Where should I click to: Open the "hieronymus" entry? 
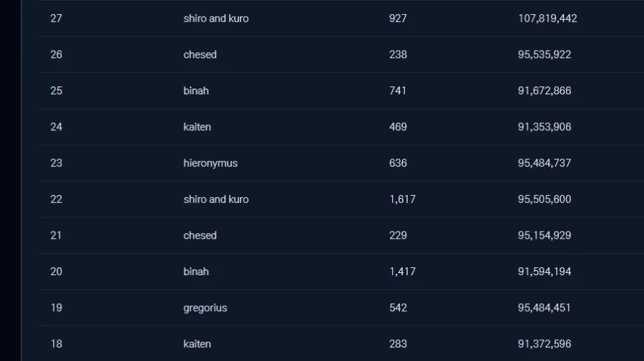[x=210, y=163]
